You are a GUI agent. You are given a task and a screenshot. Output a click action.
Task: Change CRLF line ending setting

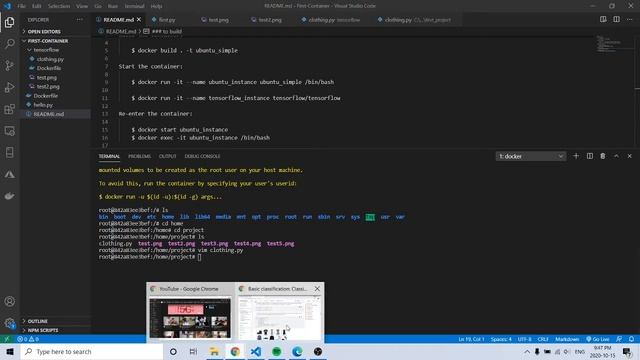543,339
